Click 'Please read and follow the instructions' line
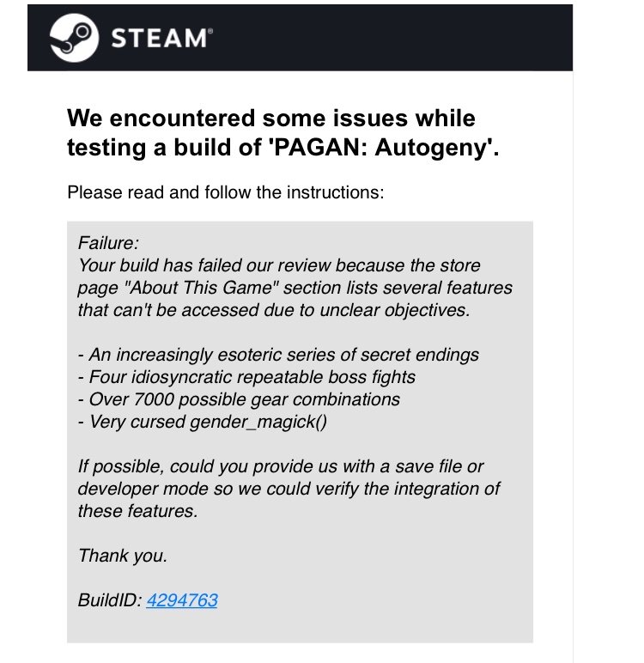Viewport: 644px width, 663px height. [x=226, y=192]
